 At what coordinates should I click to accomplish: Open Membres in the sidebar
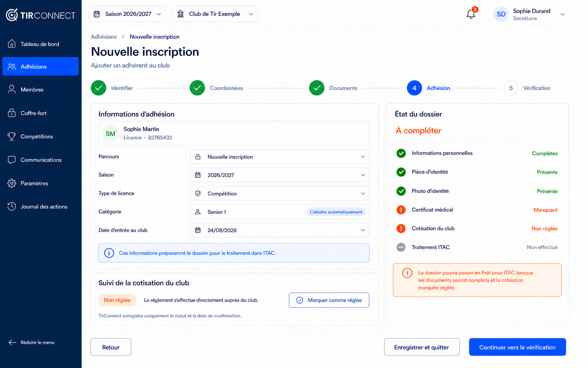40,89
